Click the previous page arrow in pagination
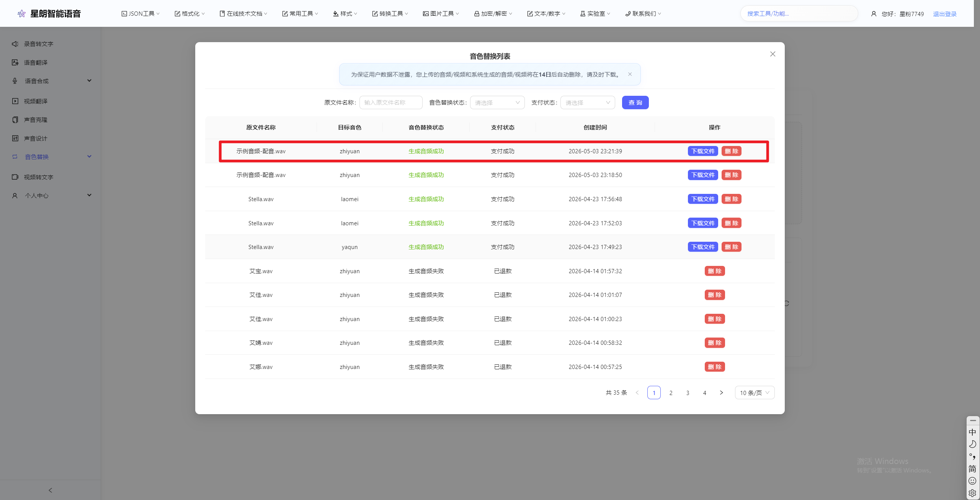The width and height of the screenshot is (980, 500). (x=637, y=393)
